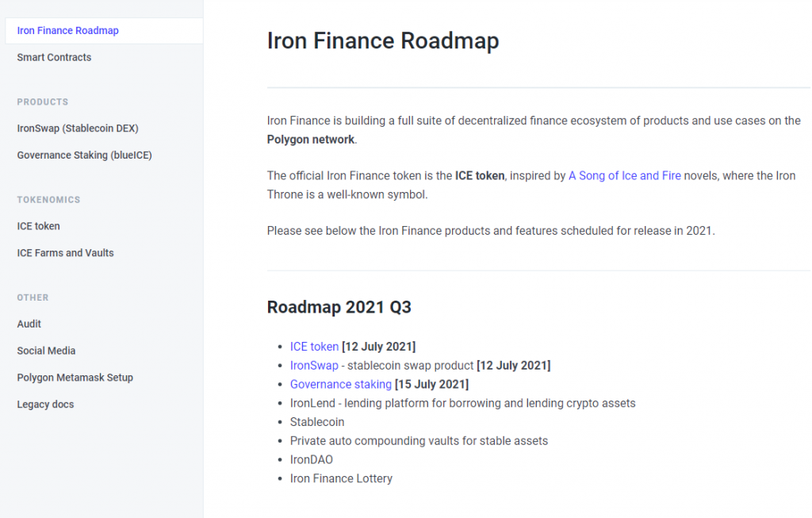Click the main Iron Finance Roadmap page title

pyautogui.click(x=383, y=40)
